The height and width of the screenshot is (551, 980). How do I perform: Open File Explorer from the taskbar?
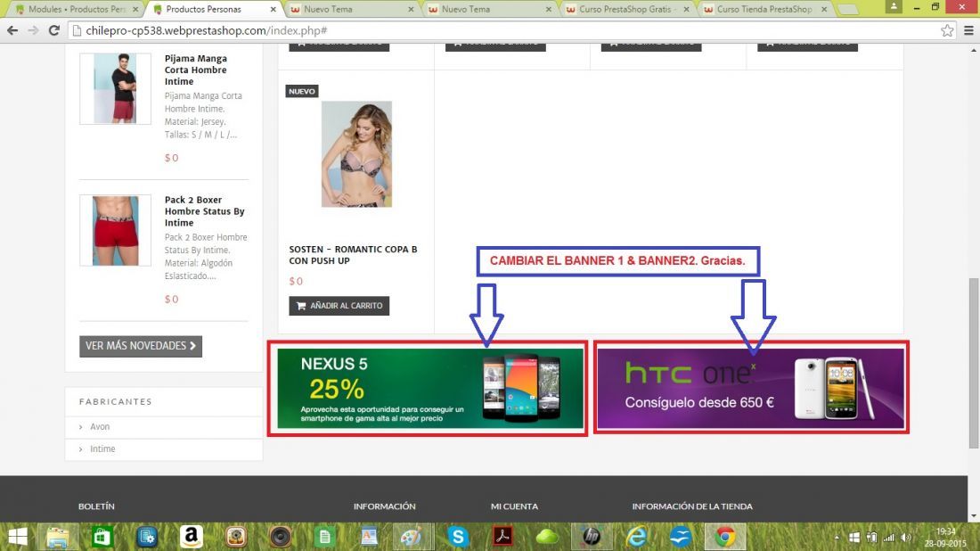pyautogui.click(x=58, y=537)
